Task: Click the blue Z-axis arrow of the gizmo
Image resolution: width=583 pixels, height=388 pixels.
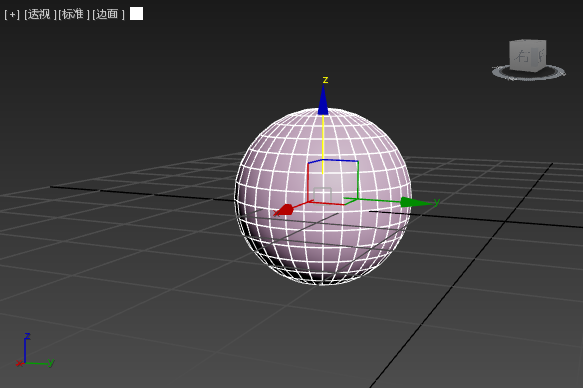Action: point(323,100)
